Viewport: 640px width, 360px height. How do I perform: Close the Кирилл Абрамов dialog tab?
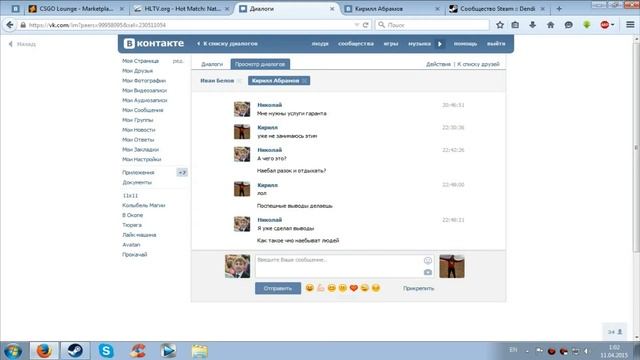[304, 81]
